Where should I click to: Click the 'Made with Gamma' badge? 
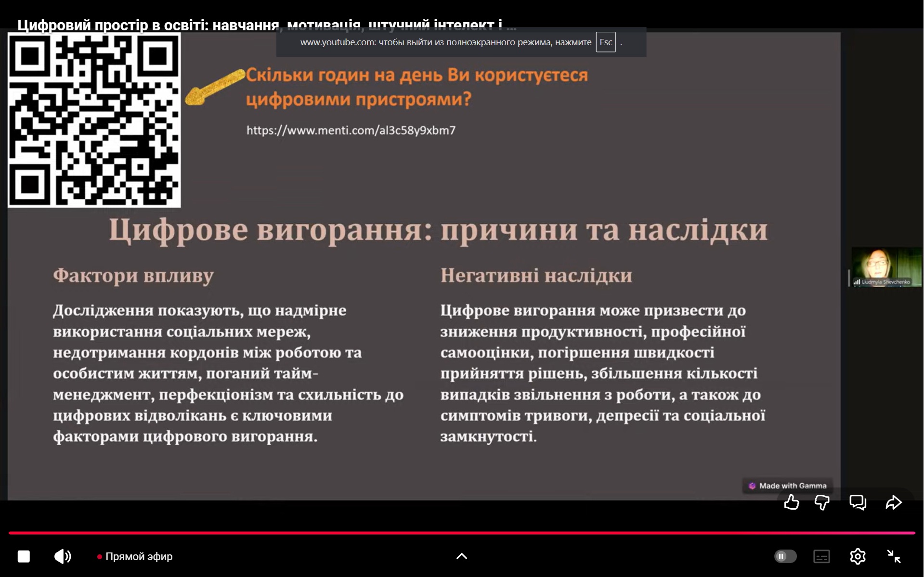788,486
